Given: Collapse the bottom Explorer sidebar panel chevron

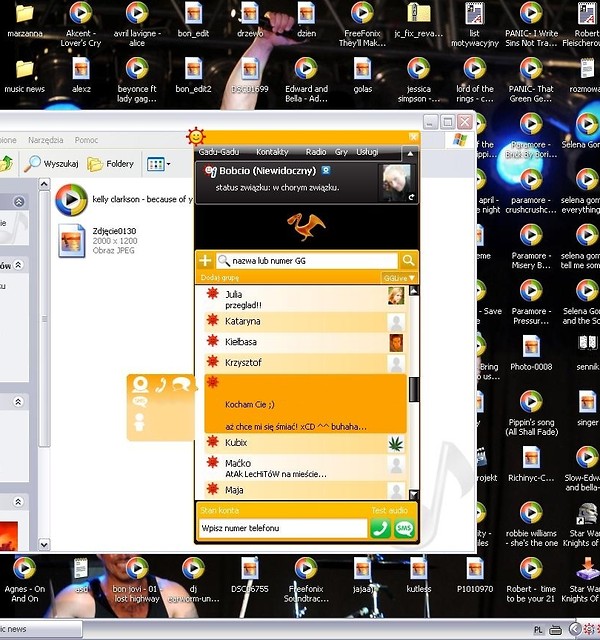Looking at the screenshot, I should click(x=18, y=502).
